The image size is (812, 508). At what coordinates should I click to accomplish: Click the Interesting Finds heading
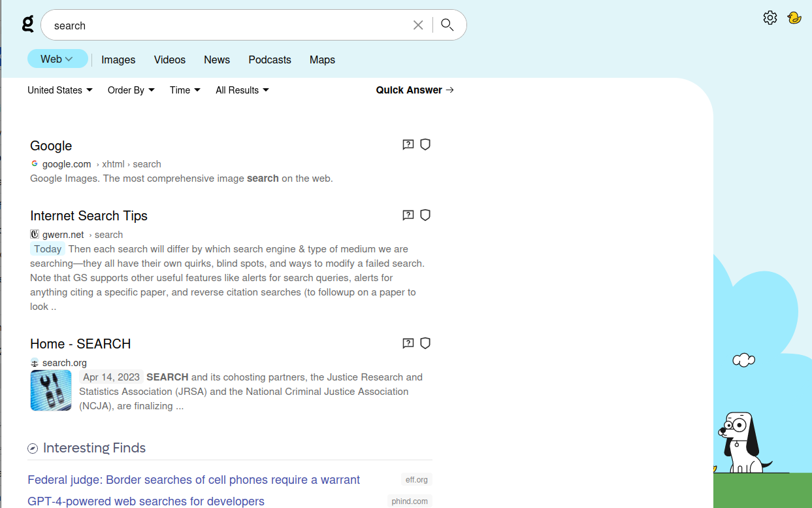coord(94,448)
